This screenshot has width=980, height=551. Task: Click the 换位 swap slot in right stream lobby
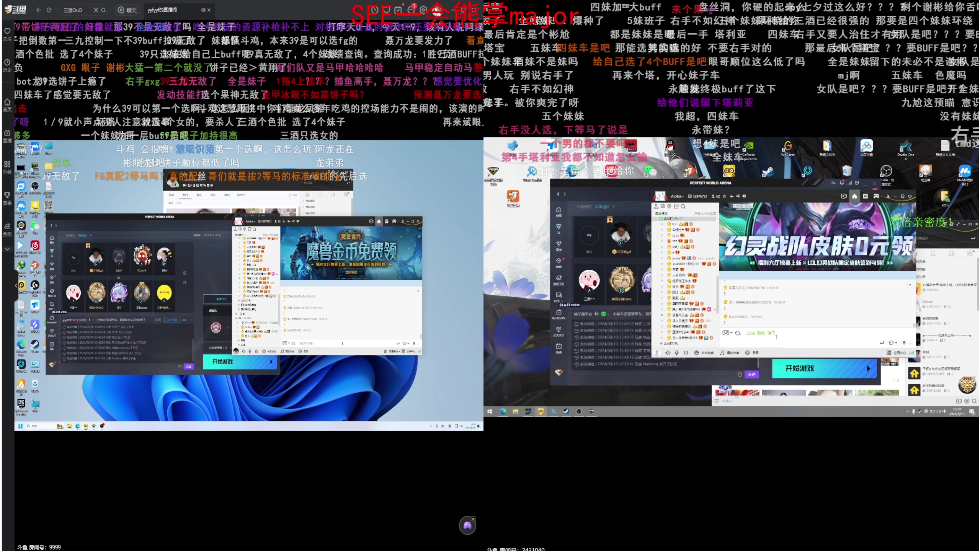589,236
